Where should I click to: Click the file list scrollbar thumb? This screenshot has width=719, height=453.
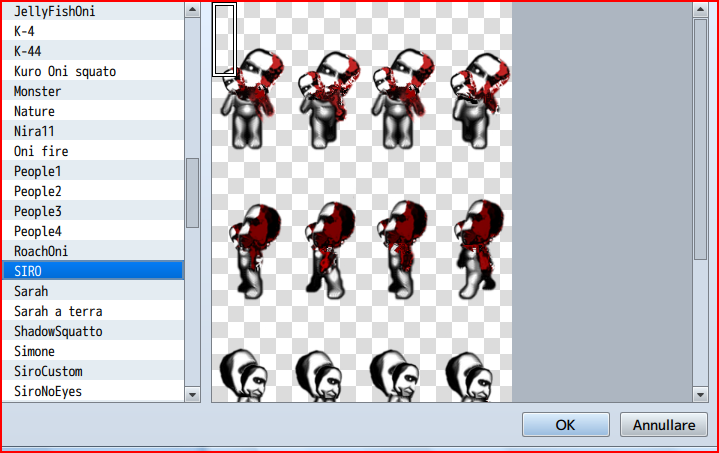tap(193, 193)
